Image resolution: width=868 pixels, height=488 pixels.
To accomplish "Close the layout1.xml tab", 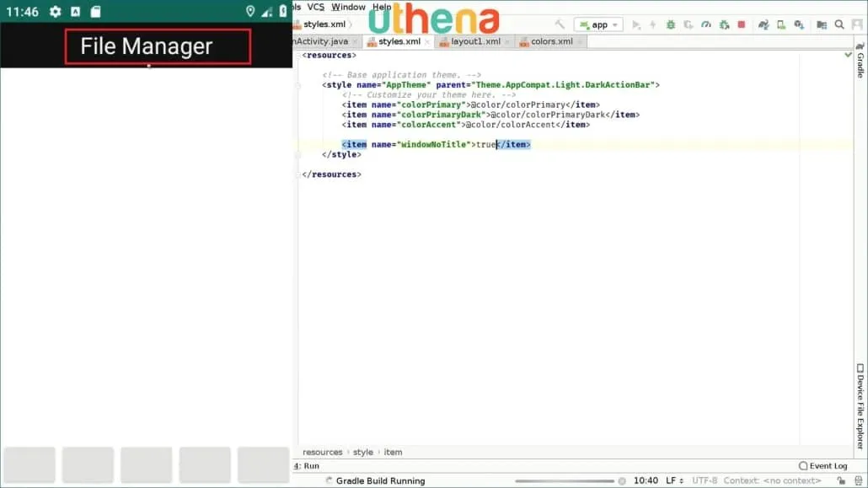I will tap(507, 42).
